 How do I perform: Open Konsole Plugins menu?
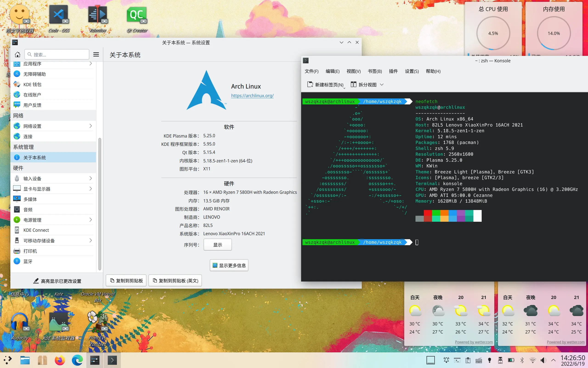point(393,71)
